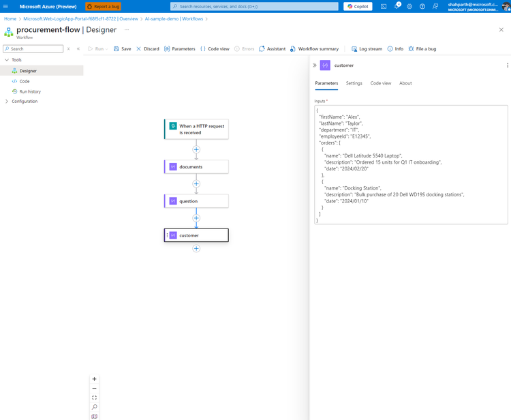Screen dimensions: 511x420
Task: Open Log stream
Action: pyautogui.click(x=367, y=49)
